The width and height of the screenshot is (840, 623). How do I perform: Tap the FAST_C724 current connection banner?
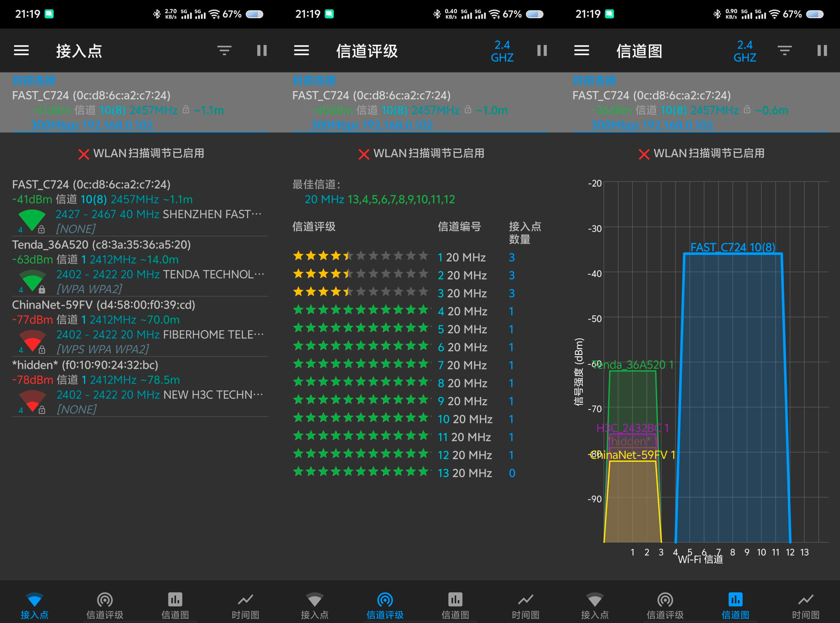coord(140,102)
